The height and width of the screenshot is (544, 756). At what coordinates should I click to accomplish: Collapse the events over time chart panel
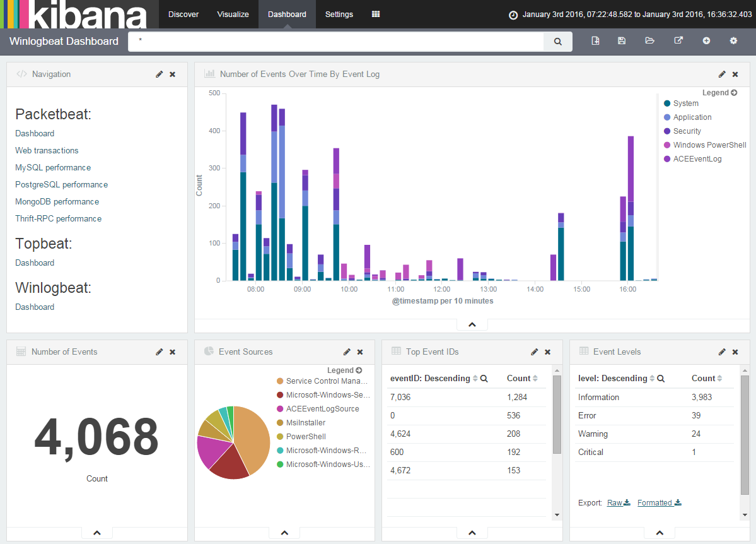pos(472,324)
